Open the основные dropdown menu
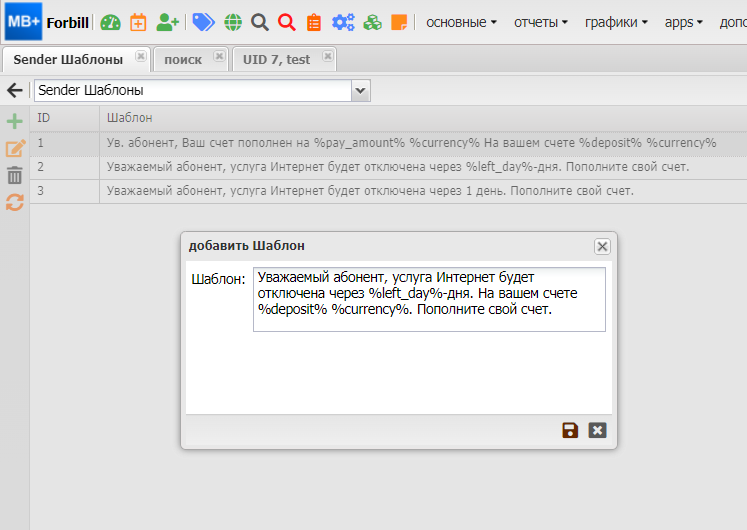This screenshot has height=530, width=747. click(x=461, y=22)
